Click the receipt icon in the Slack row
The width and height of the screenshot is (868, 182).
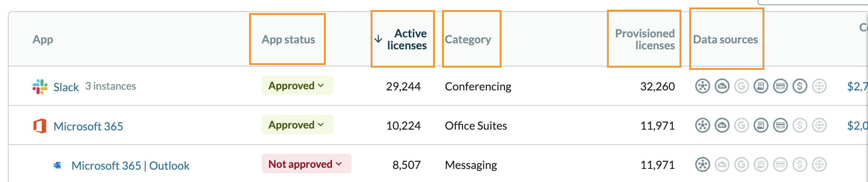[761, 86]
